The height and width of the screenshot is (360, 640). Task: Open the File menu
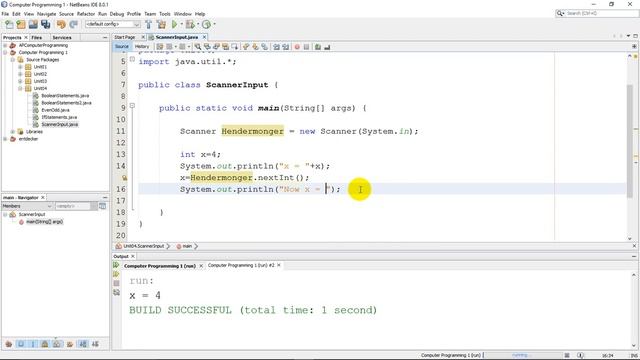pyautogui.click(x=5, y=14)
